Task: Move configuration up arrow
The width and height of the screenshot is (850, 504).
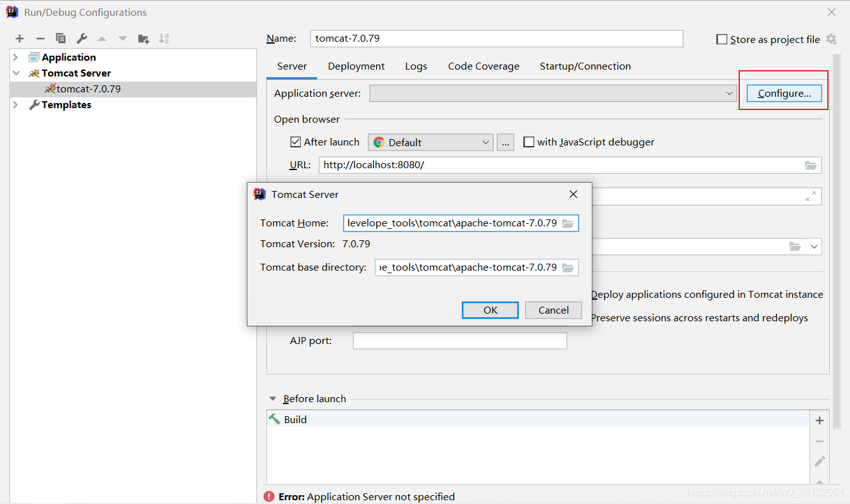Action: pyautogui.click(x=102, y=39)
